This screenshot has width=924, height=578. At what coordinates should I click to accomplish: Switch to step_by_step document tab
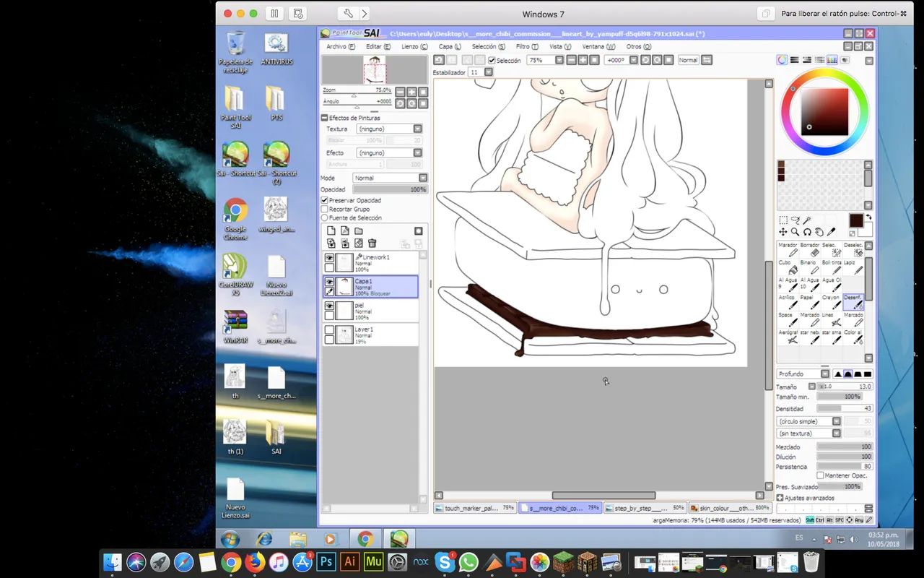point(645,508)
